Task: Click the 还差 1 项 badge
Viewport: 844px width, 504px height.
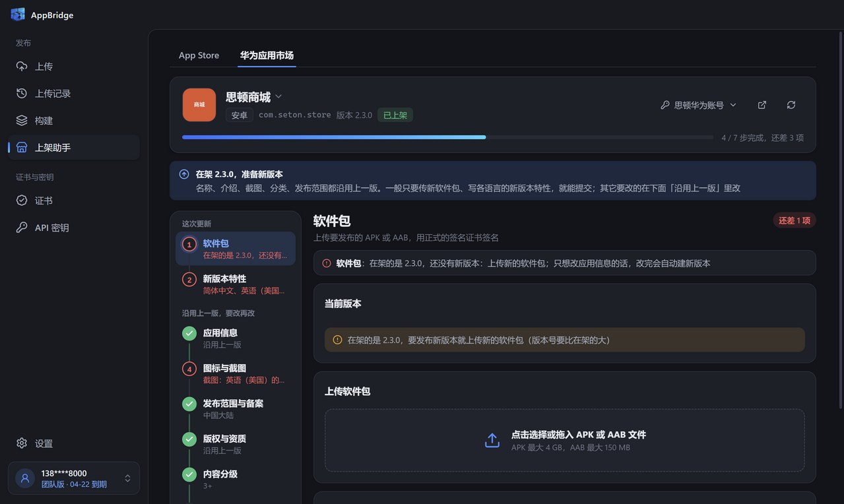Action: pyautogui.click(x=795, y=220)
